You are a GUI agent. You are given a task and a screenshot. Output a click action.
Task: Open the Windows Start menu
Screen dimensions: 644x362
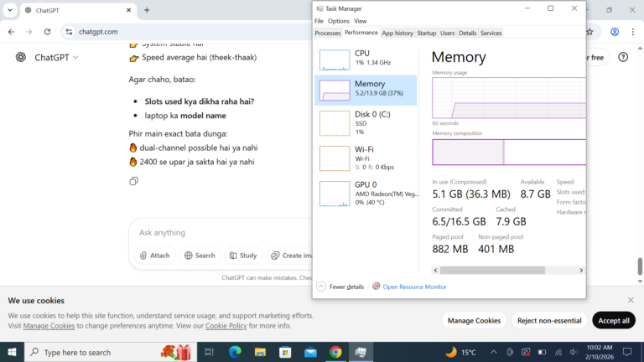(x=12, y=352)
